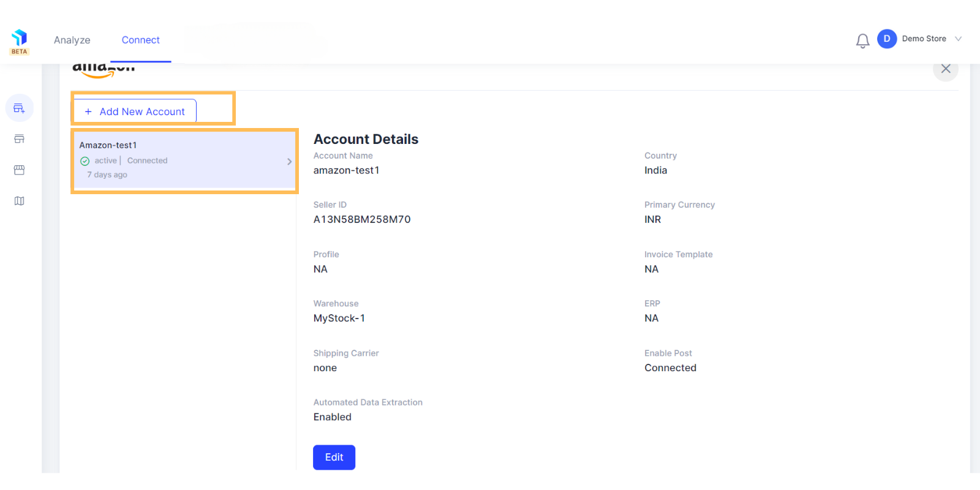Close the Amazon account panel
The width and height of the screenshot is (980, 490).
click(x=946, y=69)
